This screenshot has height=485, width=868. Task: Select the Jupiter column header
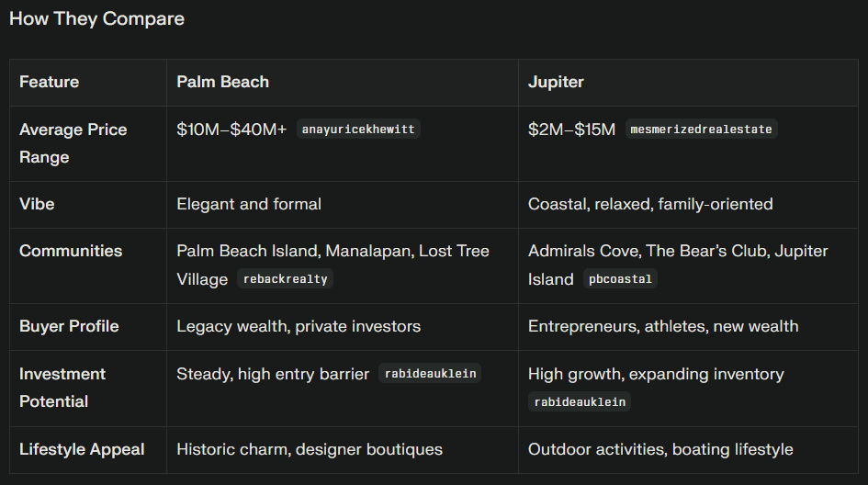click(x=556, y=82)
